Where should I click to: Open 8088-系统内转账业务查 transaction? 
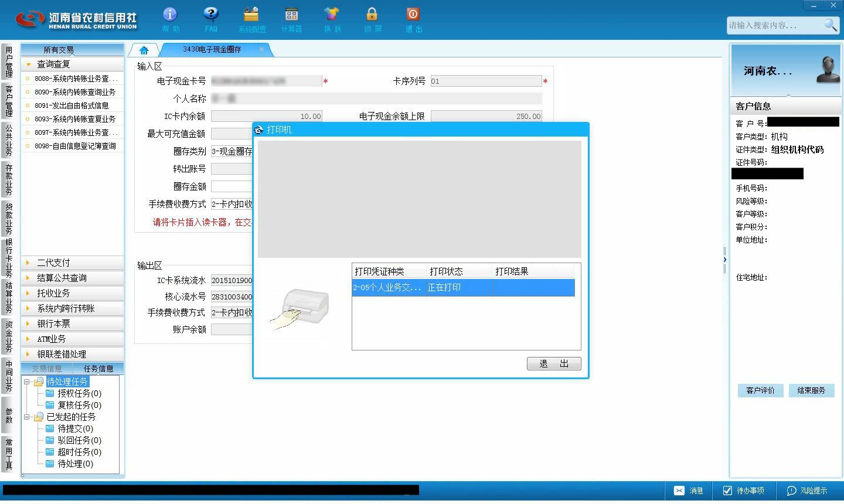pos(73,79)
